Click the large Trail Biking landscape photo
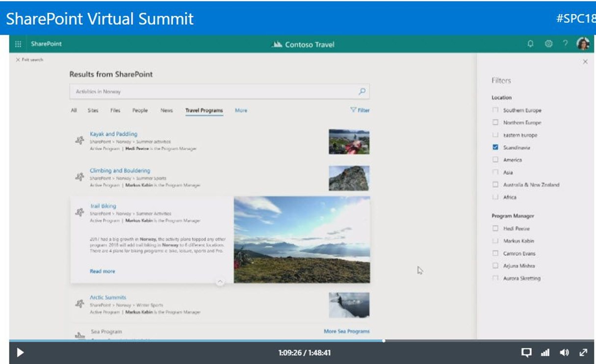This screenshot has width=596, height=364. point(302,240)
